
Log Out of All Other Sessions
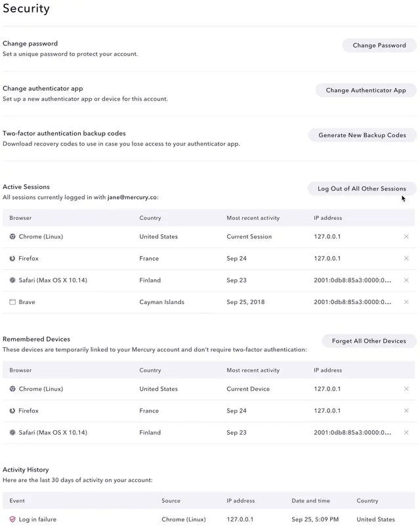coord(362,188)
